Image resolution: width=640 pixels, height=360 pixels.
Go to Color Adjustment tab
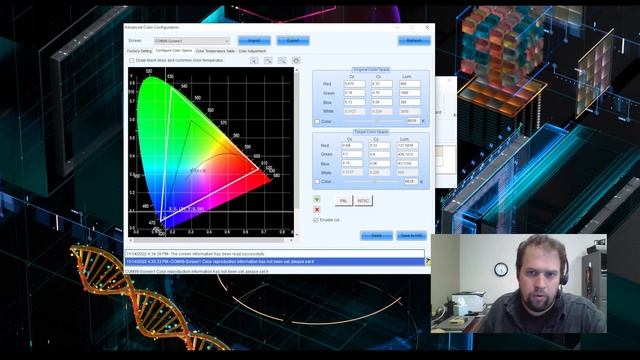point(252,51)
